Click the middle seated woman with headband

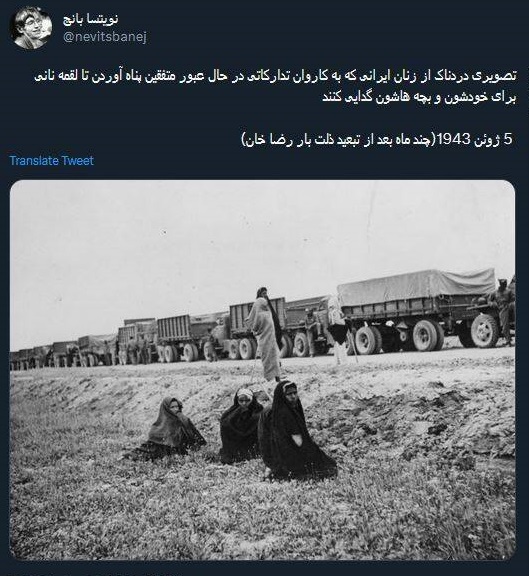(240, 425)
